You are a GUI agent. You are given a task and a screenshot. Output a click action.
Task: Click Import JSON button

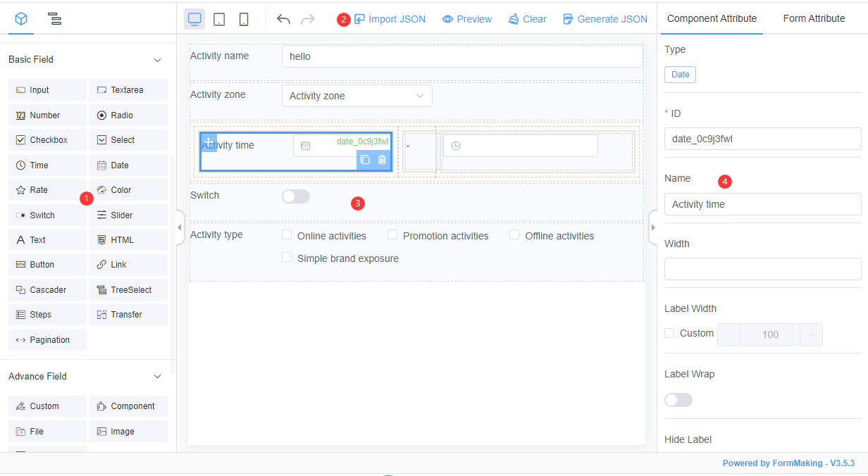(390, 19)
